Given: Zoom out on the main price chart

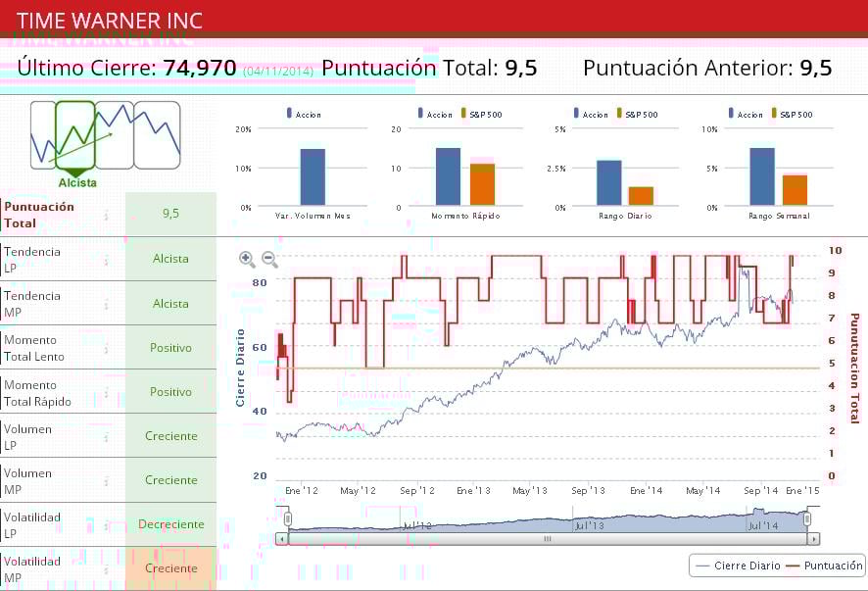Looking at the screenshot, I should tap(269, 259).
